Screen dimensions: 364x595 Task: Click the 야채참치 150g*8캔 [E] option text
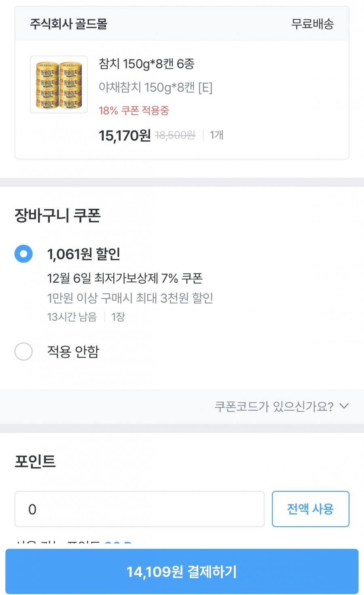point(155,87)
